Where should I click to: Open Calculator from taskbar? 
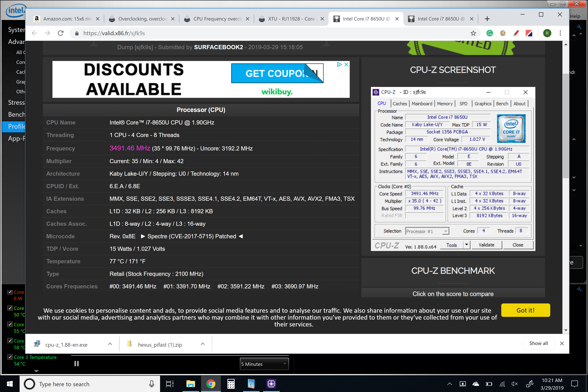point(231,384)
